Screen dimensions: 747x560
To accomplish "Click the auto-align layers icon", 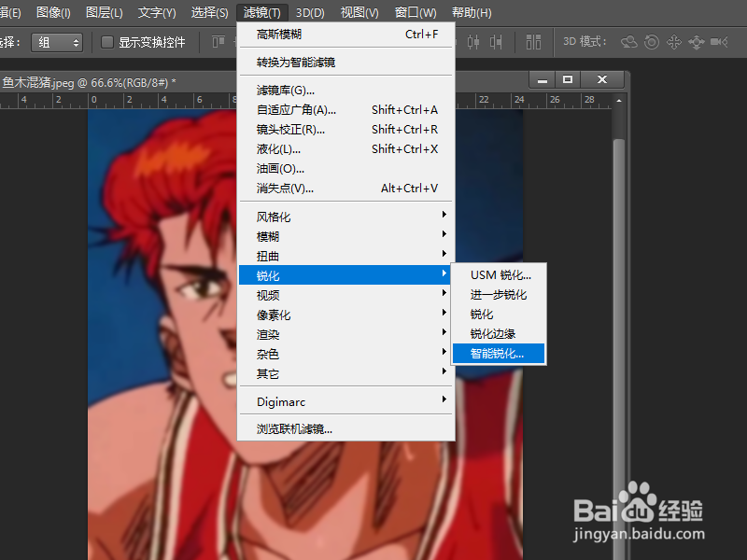I will coord(533,42).
